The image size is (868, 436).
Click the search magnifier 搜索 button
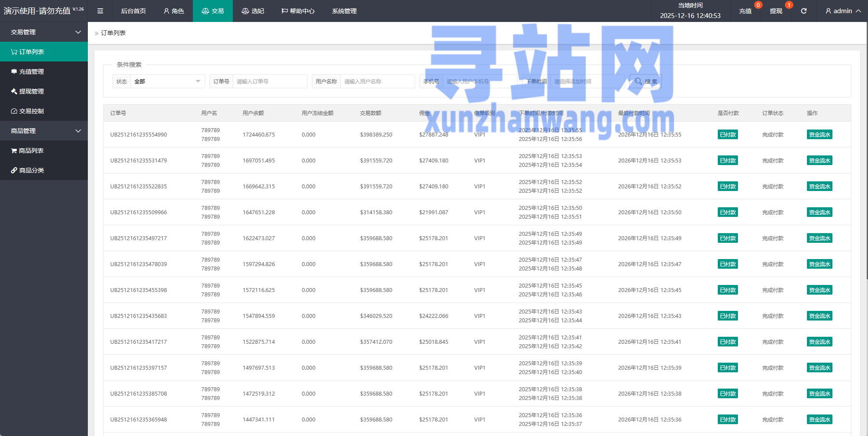(x=645, y=82)
